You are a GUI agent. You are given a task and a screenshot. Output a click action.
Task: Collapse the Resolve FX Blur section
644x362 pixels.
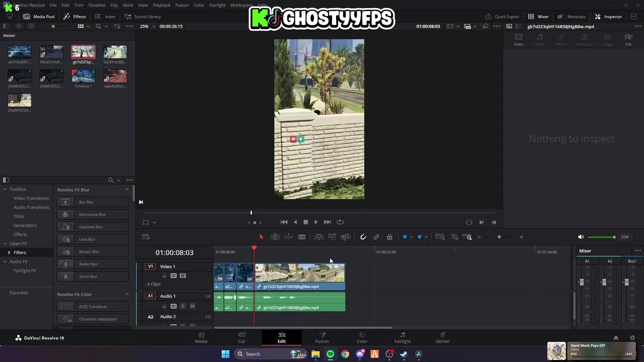pyautogui.click(x=127, y=190)
